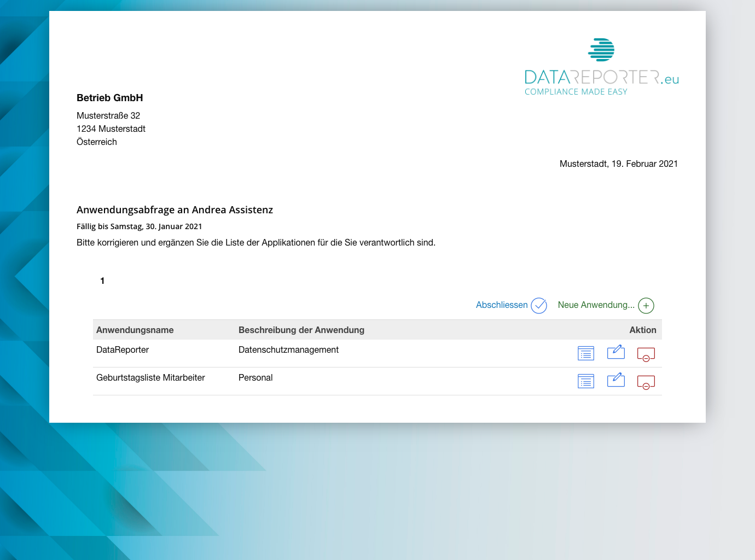Edit the Geburtstagsliste Mitarbeiter entry
755x560 pixels.
[x=615, y=380]
